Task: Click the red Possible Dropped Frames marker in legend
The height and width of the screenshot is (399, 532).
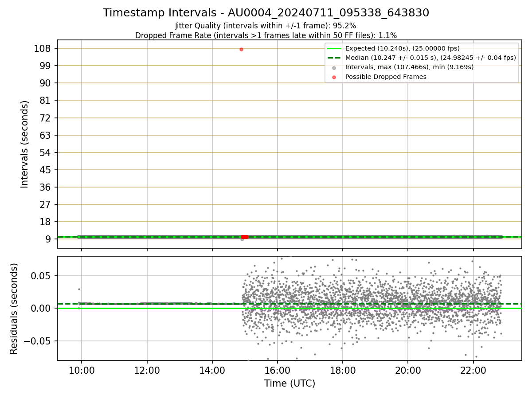Action: pyautogui.click(x=334, y=77)
